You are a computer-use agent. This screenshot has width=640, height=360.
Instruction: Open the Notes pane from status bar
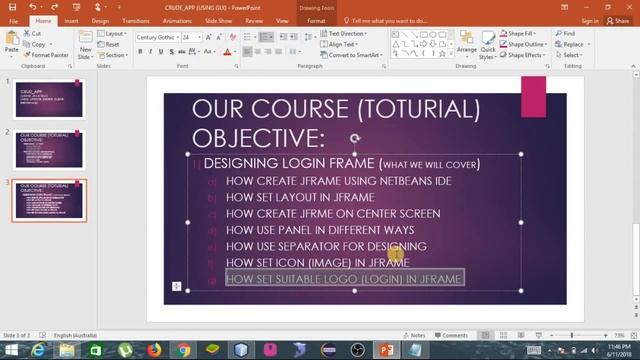click(414, 335)
